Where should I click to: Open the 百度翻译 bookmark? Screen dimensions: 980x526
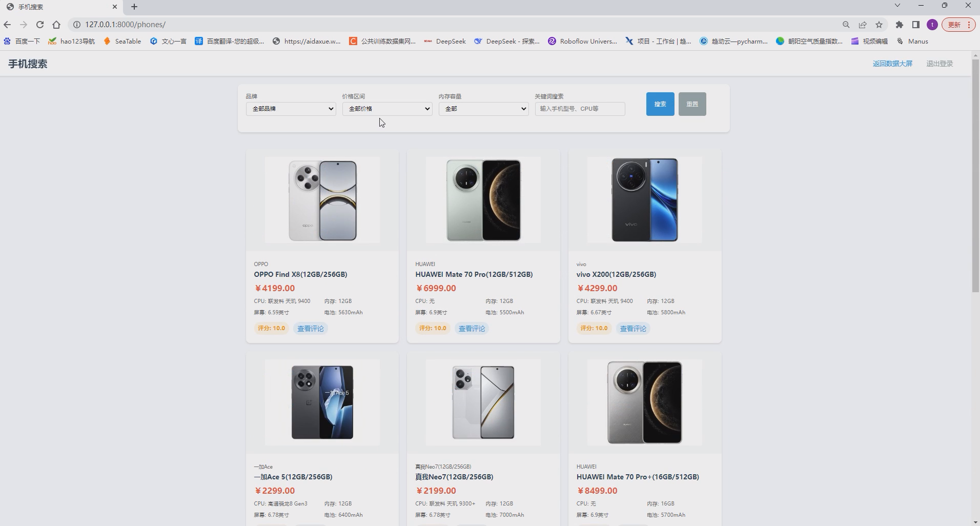coord(230,41)
